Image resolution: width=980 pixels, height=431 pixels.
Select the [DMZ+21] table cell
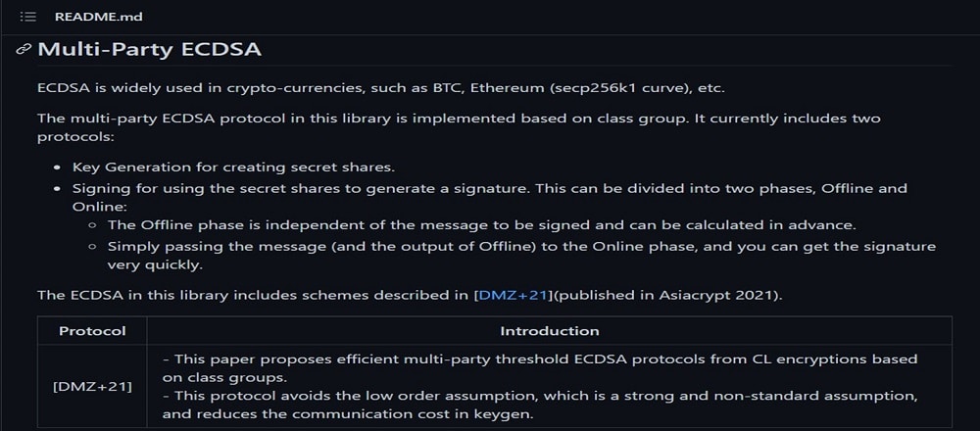pyautogui.click(x=92, y=386)
